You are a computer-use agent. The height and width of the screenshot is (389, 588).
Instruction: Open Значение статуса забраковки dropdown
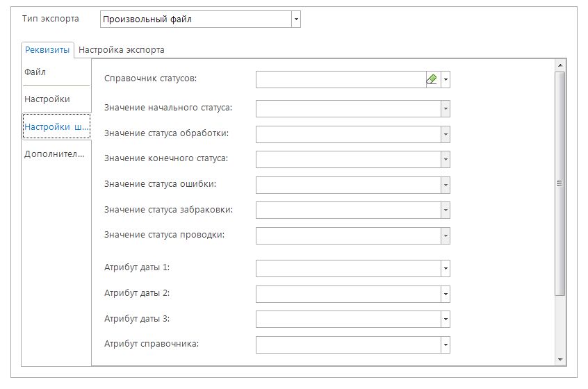pos(446,210)
